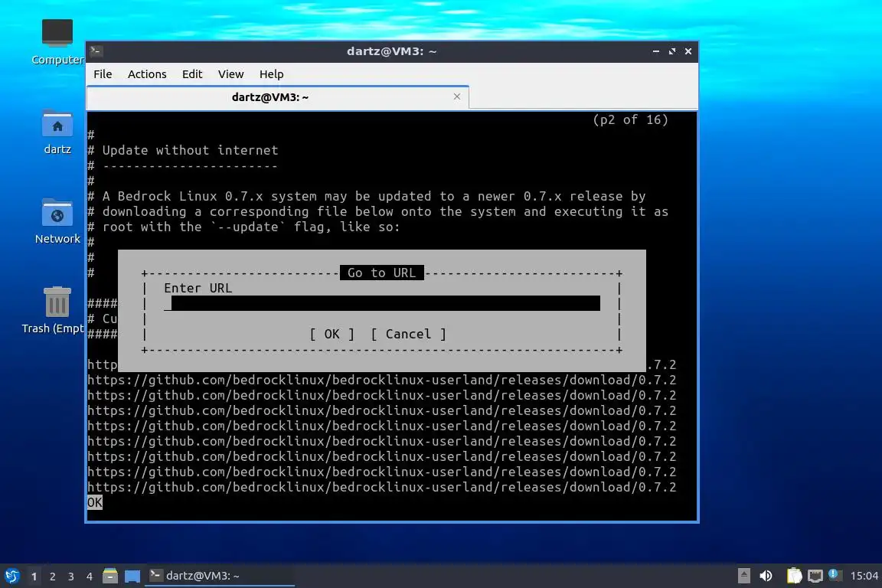Screen dimensions: 882x588
Task: Open the clipboard manager tray icon
Action: (794, 576)
